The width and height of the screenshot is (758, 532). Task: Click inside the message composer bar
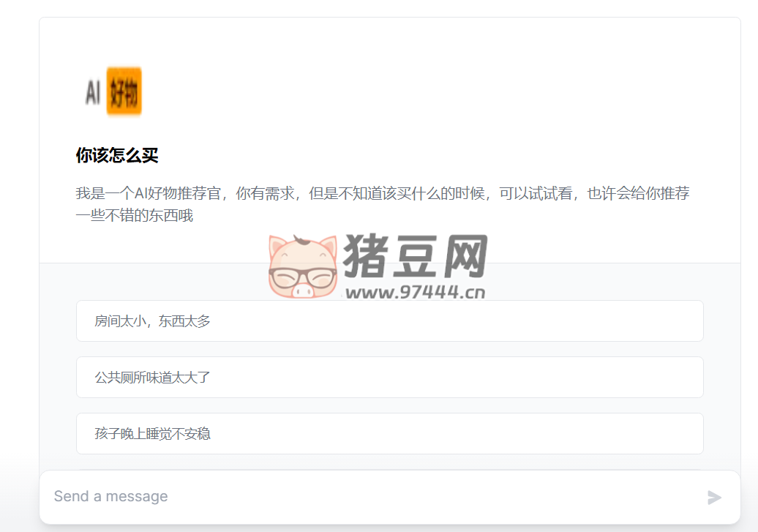pos(366,496)
